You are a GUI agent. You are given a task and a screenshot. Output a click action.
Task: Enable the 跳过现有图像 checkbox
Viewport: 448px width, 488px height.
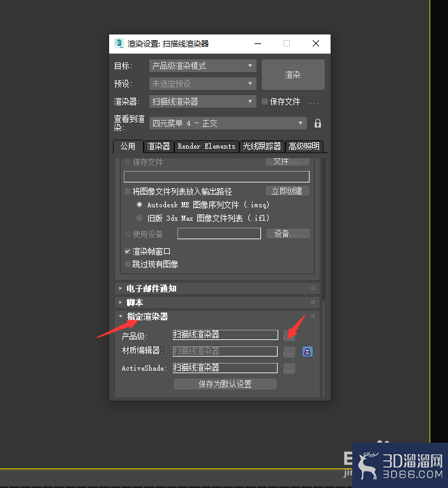click(x=127, y=264)
